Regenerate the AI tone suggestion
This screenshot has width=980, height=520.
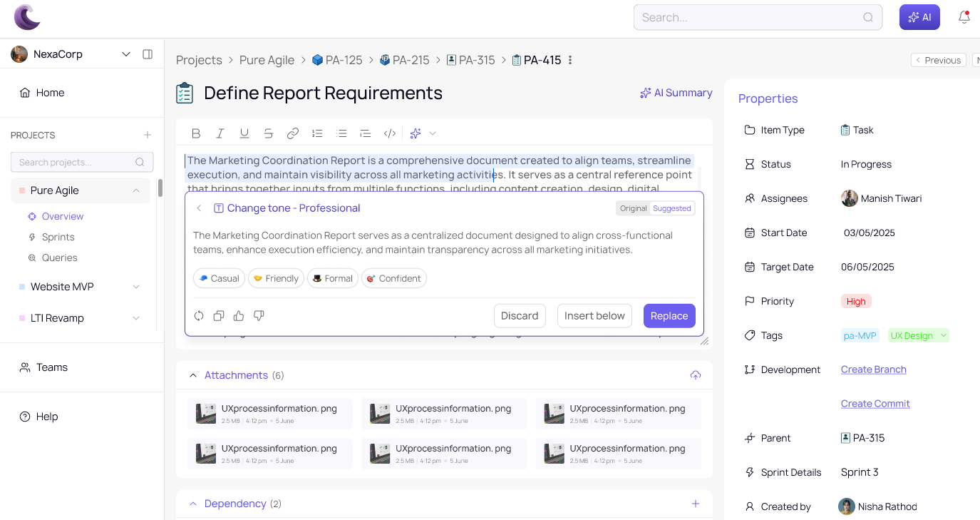pos(199,316)
